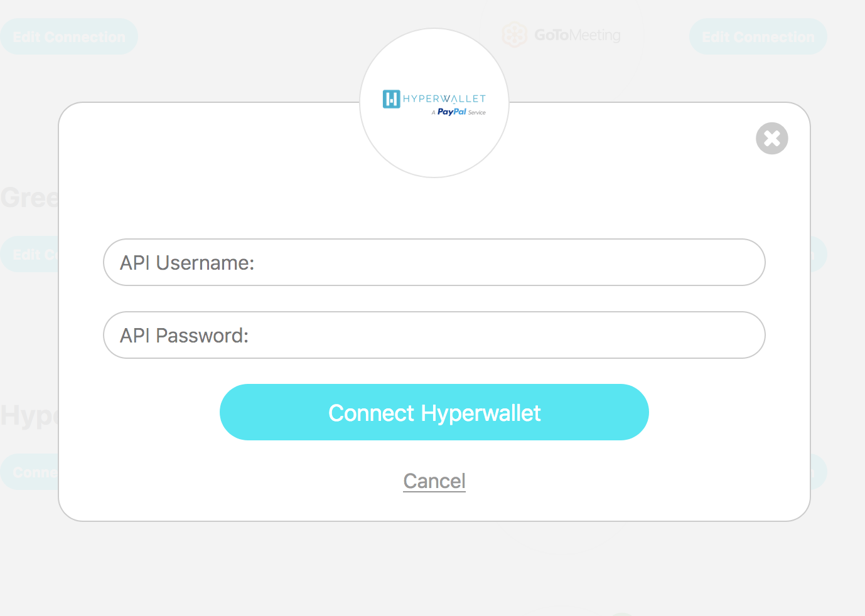This screenshot has width=865, height=616.
Task: Focus the API Username field
Action: [434, 262]
